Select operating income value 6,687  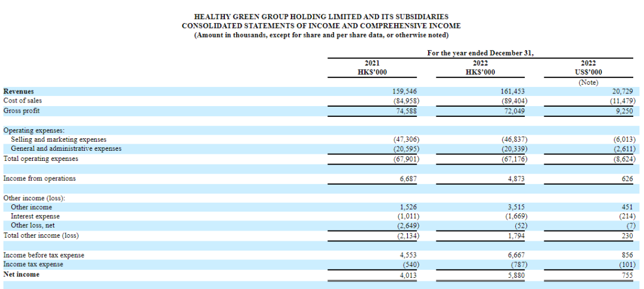click(x=409, y=179)
